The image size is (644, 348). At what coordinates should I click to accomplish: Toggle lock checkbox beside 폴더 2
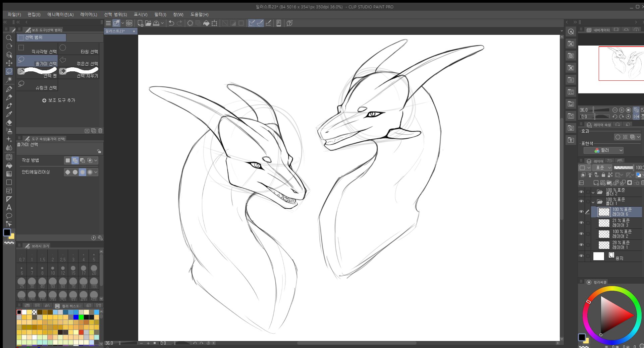pyautogui.click(x=588, y=192)
